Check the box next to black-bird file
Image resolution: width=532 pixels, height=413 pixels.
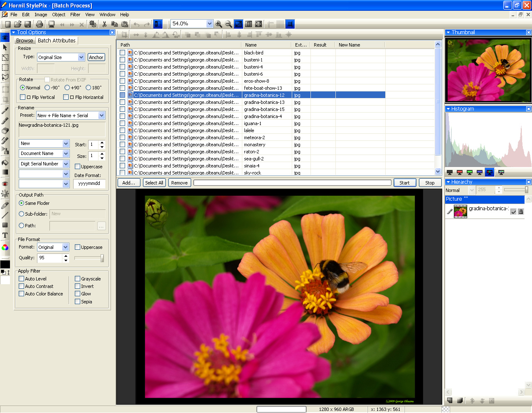point(122,53)
